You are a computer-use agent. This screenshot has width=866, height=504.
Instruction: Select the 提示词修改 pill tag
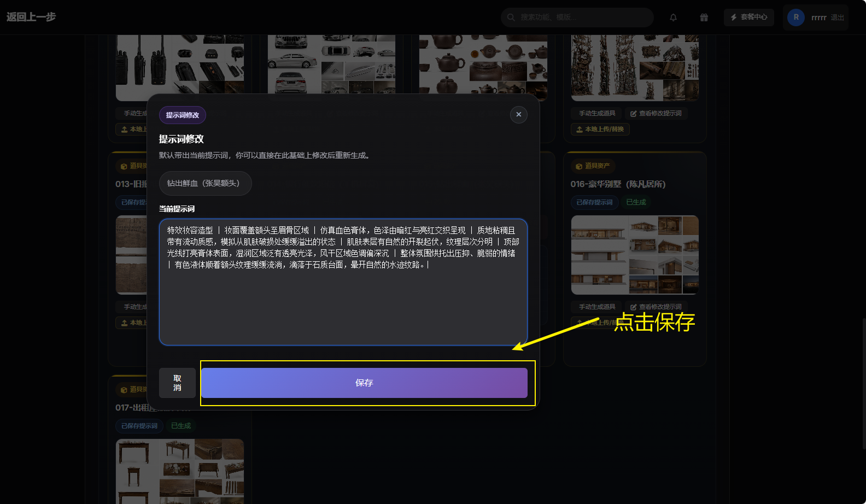(183, 115)
